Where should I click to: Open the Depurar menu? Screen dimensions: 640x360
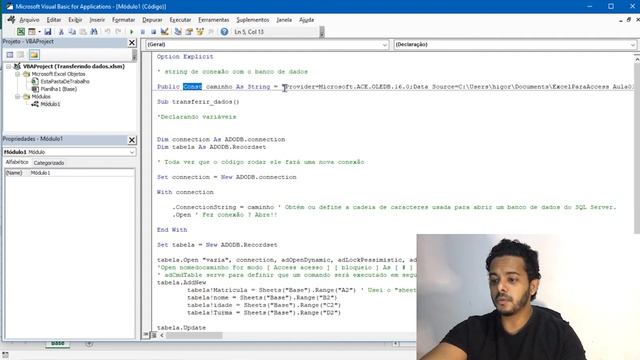click(x=152, y=20)
